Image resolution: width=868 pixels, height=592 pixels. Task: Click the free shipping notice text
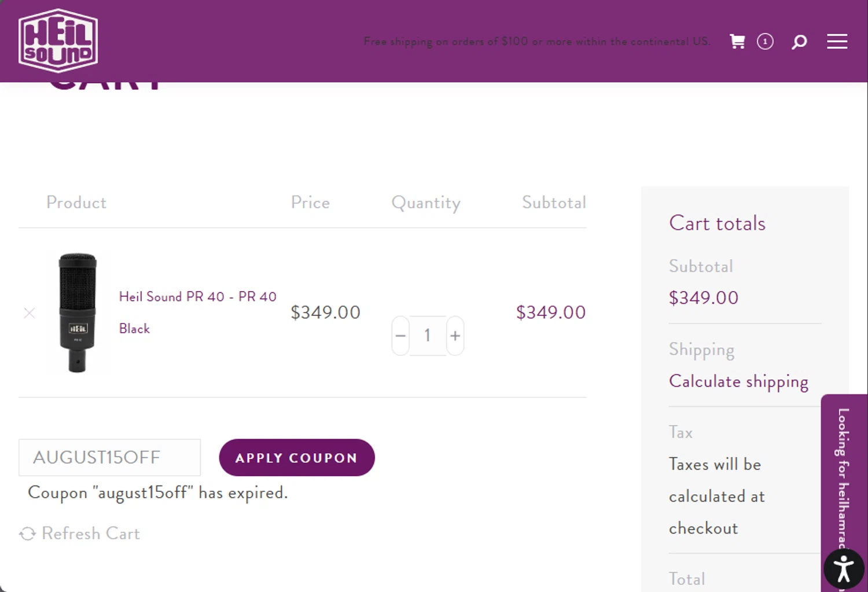536,42
